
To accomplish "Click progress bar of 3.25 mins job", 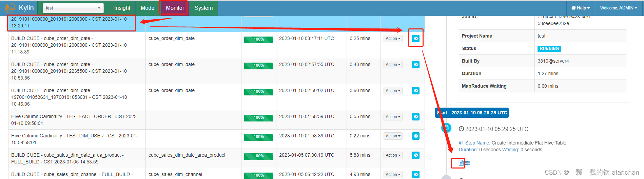I will coord(259,40).
